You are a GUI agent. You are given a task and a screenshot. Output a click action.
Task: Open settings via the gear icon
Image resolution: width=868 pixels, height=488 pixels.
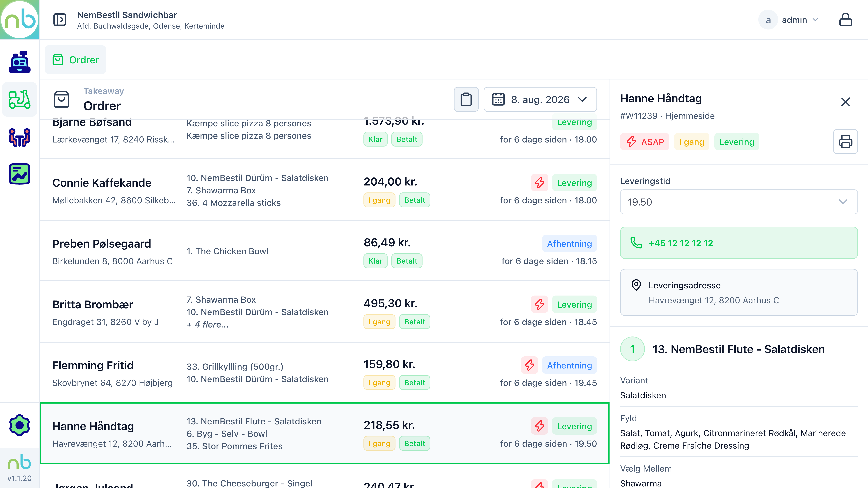coord(20,425)
